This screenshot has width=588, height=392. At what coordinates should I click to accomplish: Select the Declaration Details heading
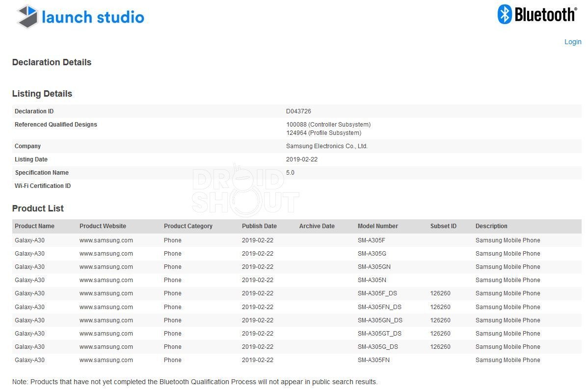(52, 62)
